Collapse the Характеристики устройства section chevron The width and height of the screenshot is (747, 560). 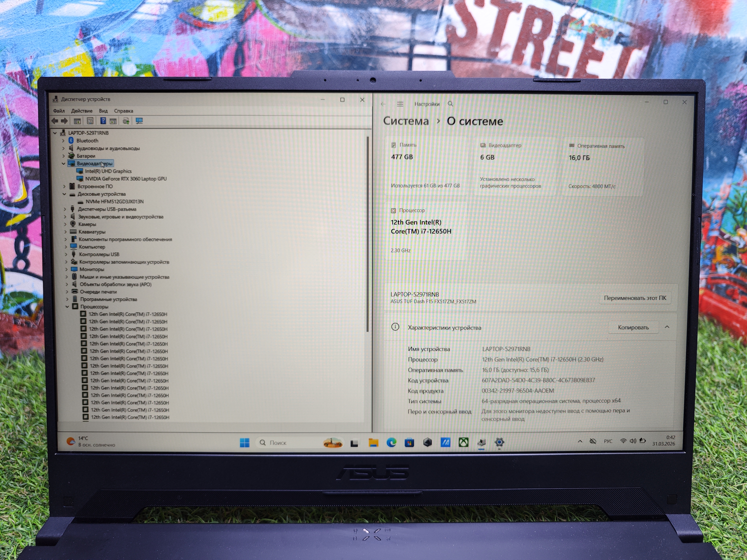[x=667, y=327]
